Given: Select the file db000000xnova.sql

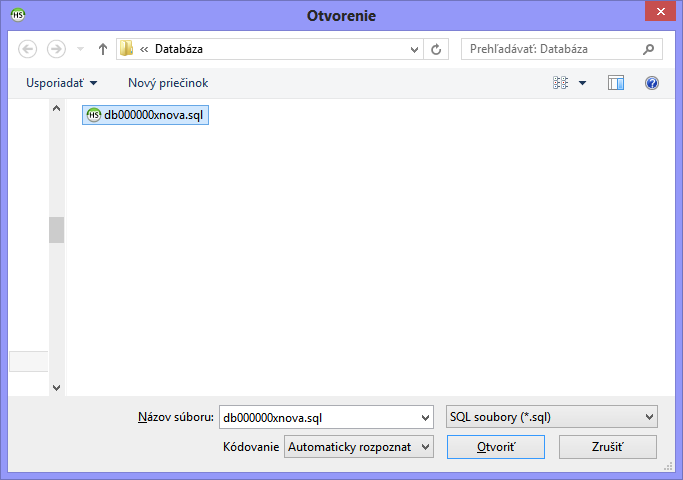Looking at the screenshot, I should point(147,115).
